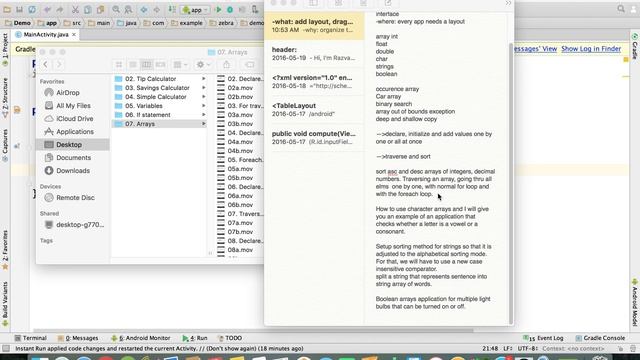Click the Finder Share icon

(x=227, y=64)
